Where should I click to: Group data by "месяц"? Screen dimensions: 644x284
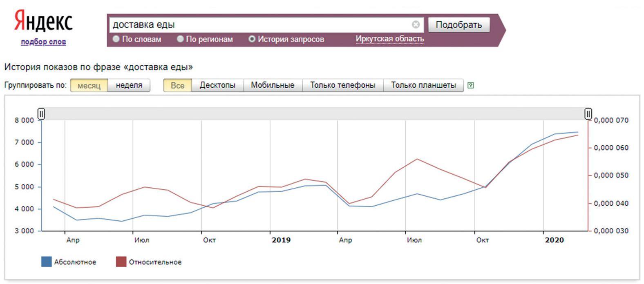click(89, 85)
